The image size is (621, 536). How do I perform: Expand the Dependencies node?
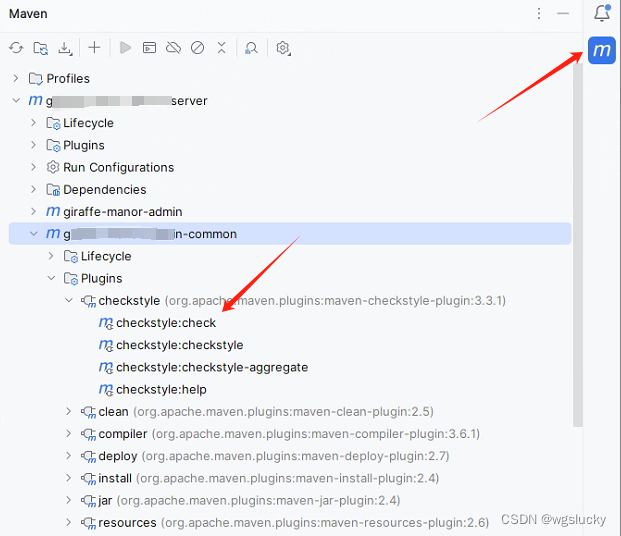pos(33,189)
